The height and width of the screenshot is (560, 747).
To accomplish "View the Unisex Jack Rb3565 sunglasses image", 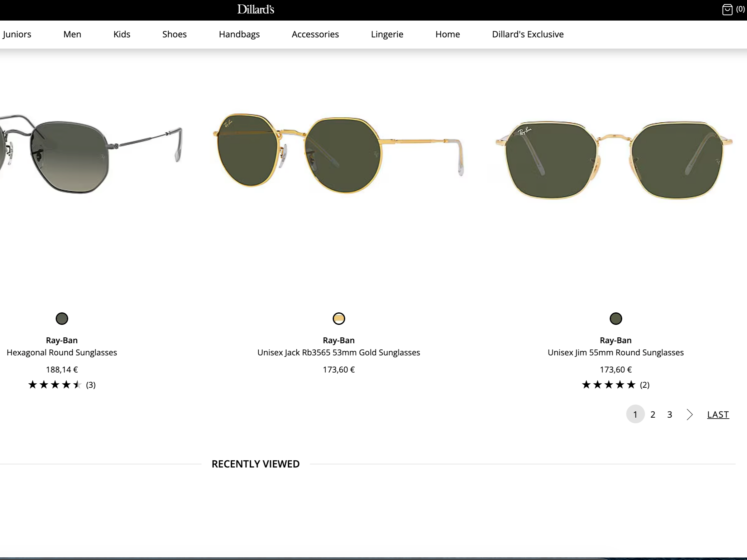I will point(338,153).
